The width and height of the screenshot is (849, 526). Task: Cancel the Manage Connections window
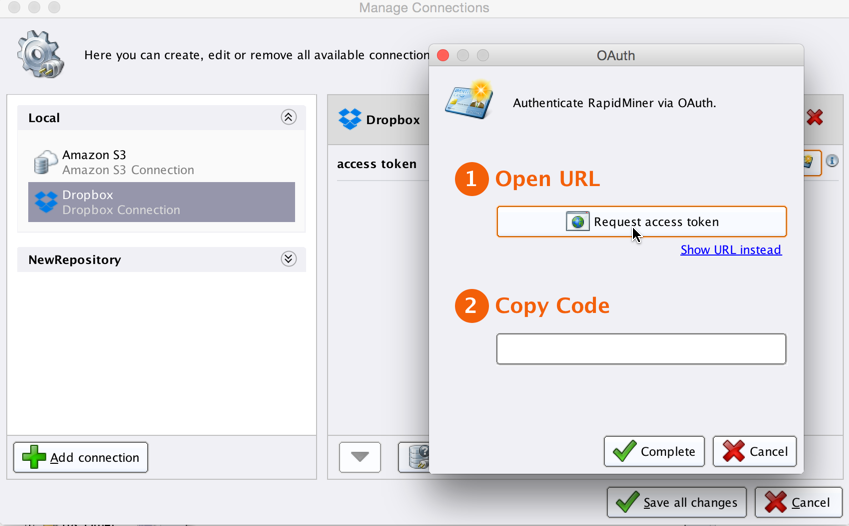click(797, 502)
